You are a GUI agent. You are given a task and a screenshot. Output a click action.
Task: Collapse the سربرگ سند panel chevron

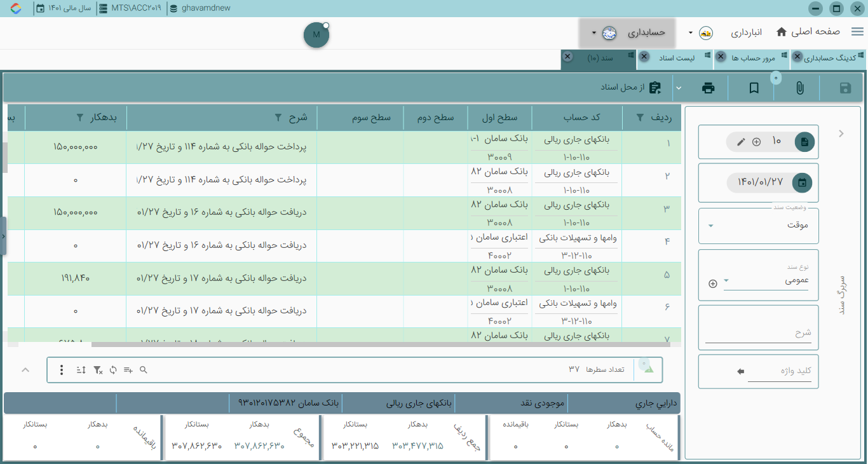(x=841, y=133)
